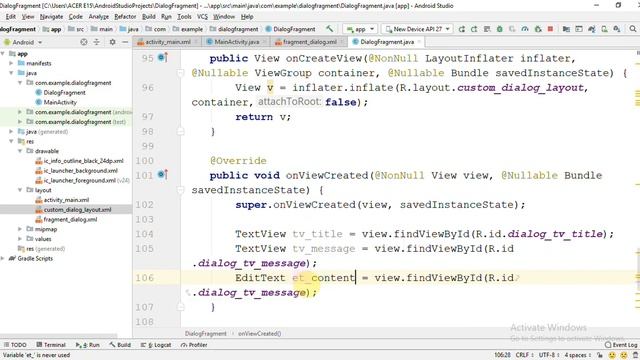The height and width of the screenshot is (360, 640).
Task: Click the Search Everywhere magnifier icon
Action: 633,29
